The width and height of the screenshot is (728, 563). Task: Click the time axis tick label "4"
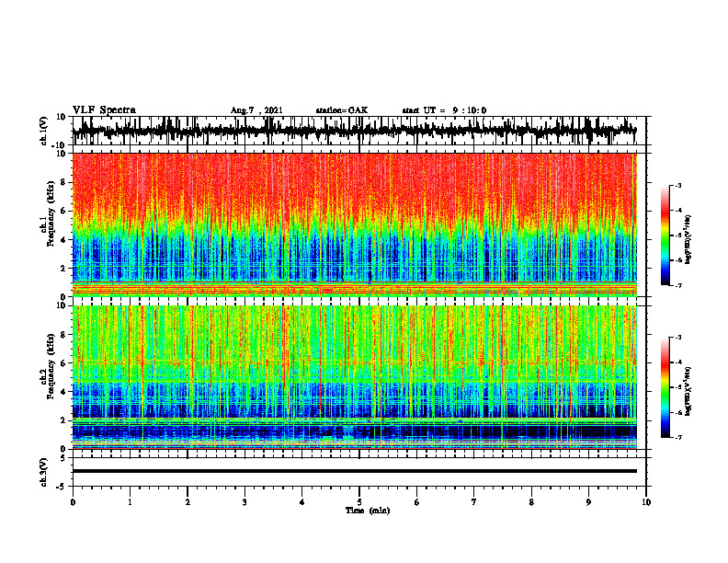click(301, 502)
